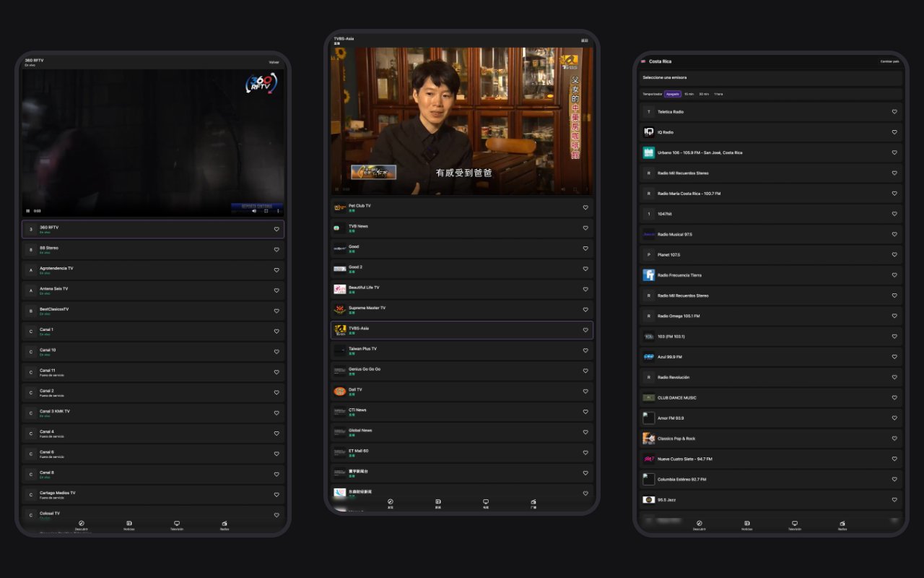Favorite Teletica Radio with the heart icon
Viewport: 924px width, 578px height.
894,112
